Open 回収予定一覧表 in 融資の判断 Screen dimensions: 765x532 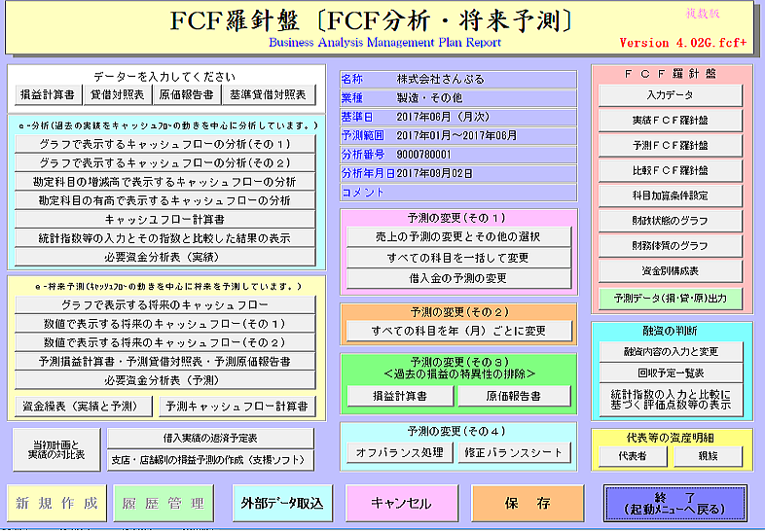[670, 372]
